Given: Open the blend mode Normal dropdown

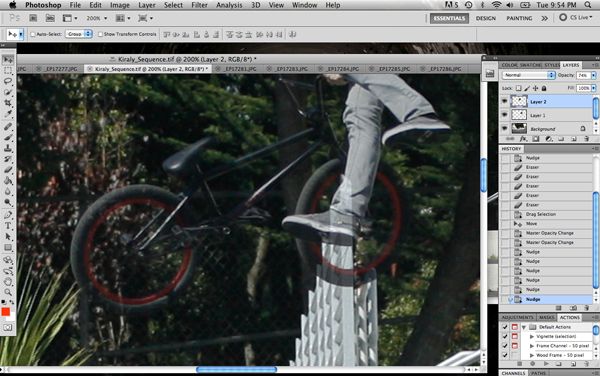Looking at the screenshot, I should [528, 75].
